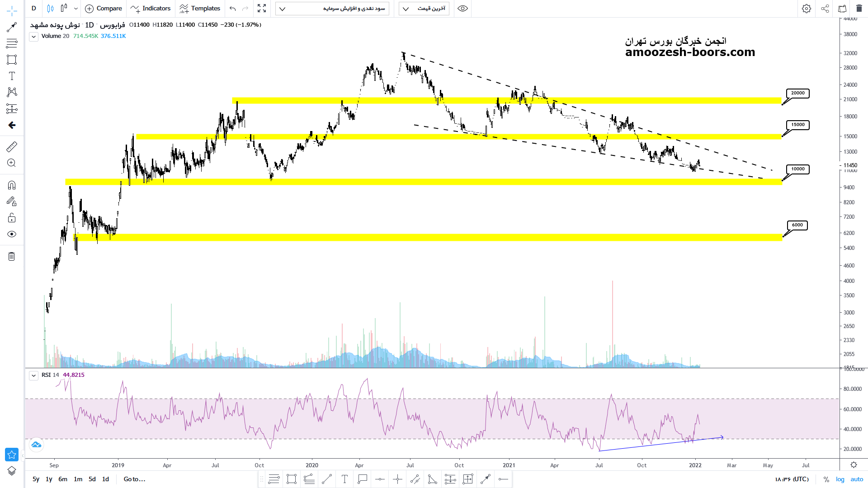Click the zoom in magnifier tool
The height and width of the screenshot is (488, 868).
(12, 163)
